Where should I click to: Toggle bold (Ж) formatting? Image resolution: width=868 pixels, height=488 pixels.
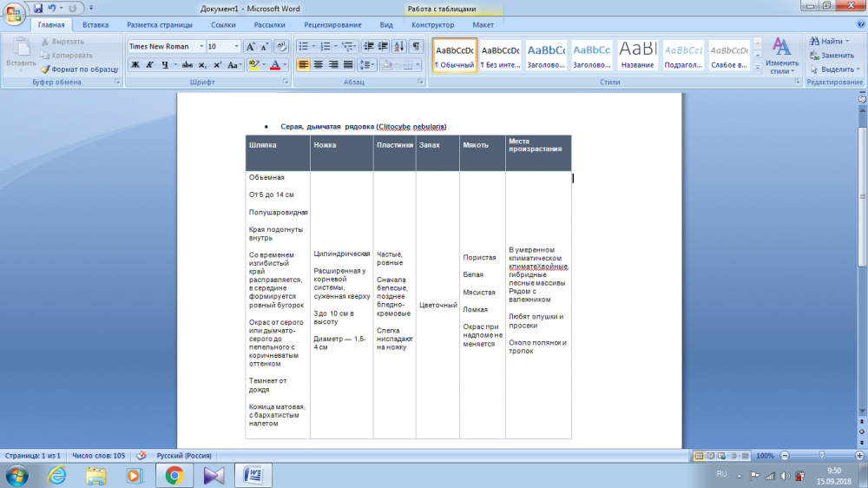(135, 65)
